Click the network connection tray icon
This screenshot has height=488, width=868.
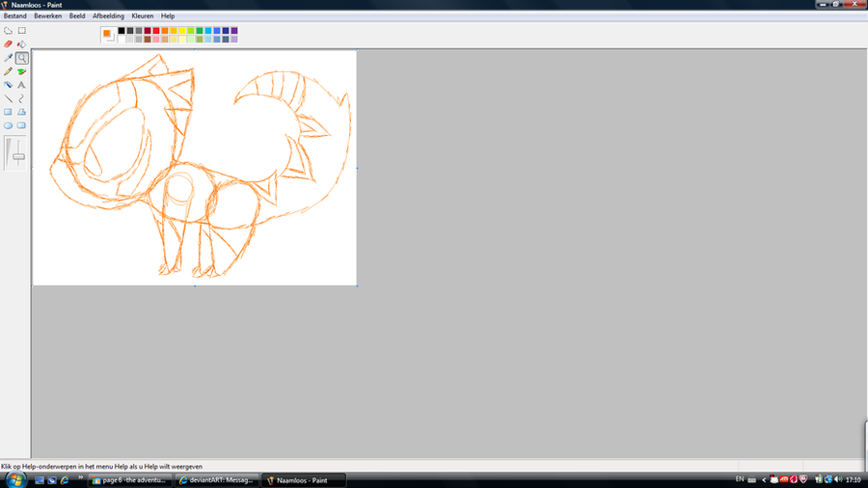tap(828, 479)
